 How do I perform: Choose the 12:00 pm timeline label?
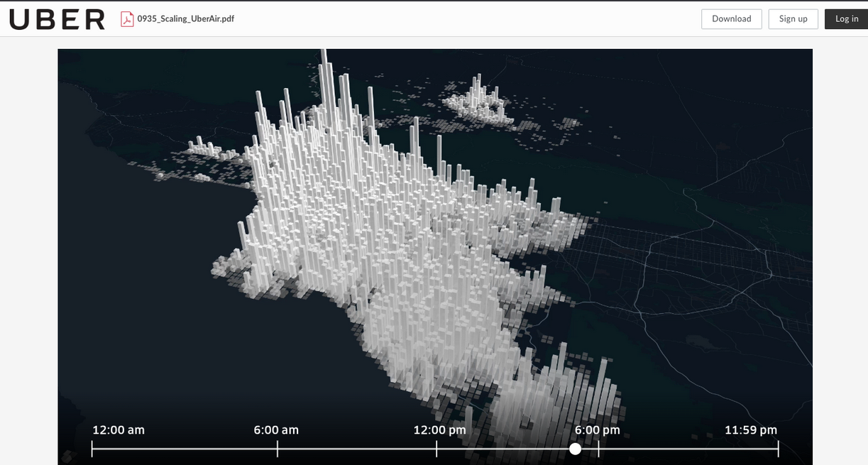439,430
